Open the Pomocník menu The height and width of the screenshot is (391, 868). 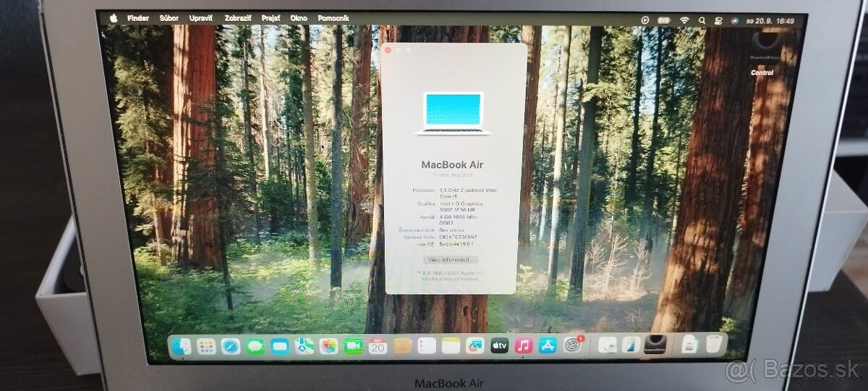tap(333, 17)
